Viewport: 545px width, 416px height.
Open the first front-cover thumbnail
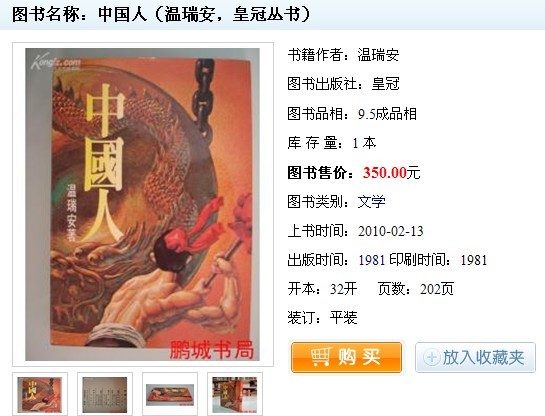[40, 394]
